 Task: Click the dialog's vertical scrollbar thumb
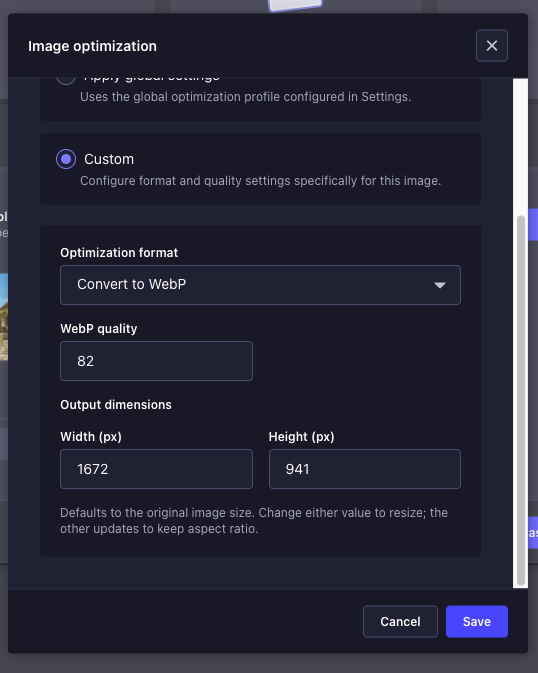click(521, 400)
